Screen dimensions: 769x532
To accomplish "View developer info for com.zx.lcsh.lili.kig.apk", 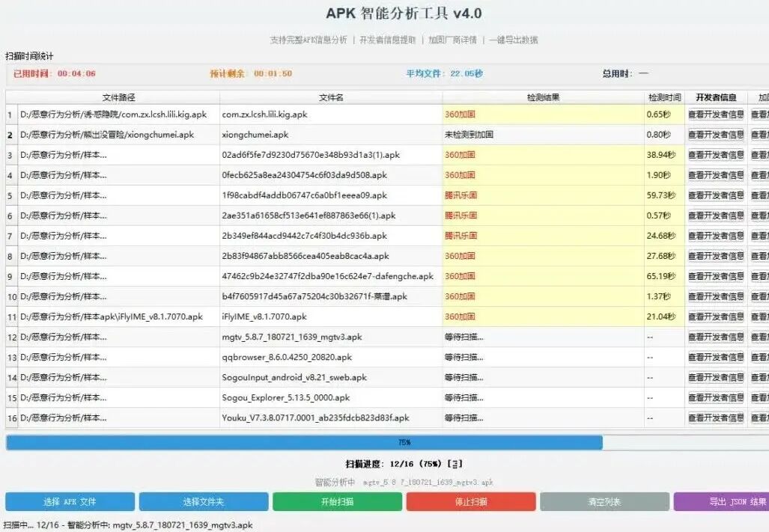I will [716, 114].
